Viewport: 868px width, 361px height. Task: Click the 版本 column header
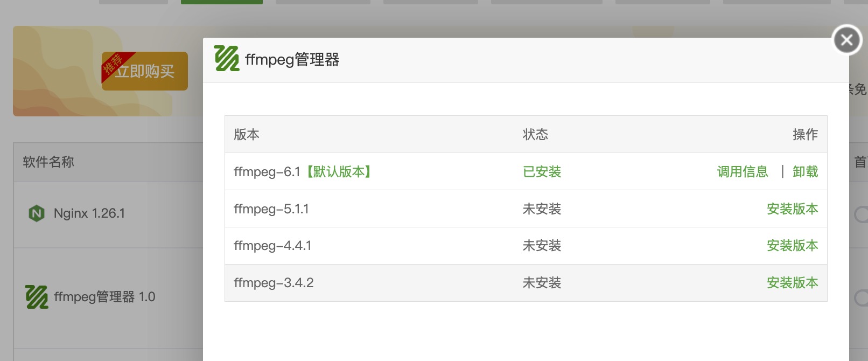pyautogui.click(x=247, y=135)
